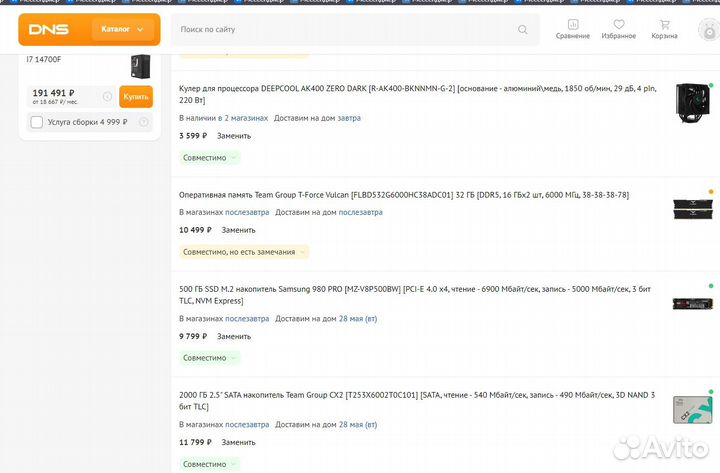Image resolution: width=720 pixels, height=473 pixels.
Task: Click '28 мая (вт)' link for Samsung SSD
Action: (358, 319)
